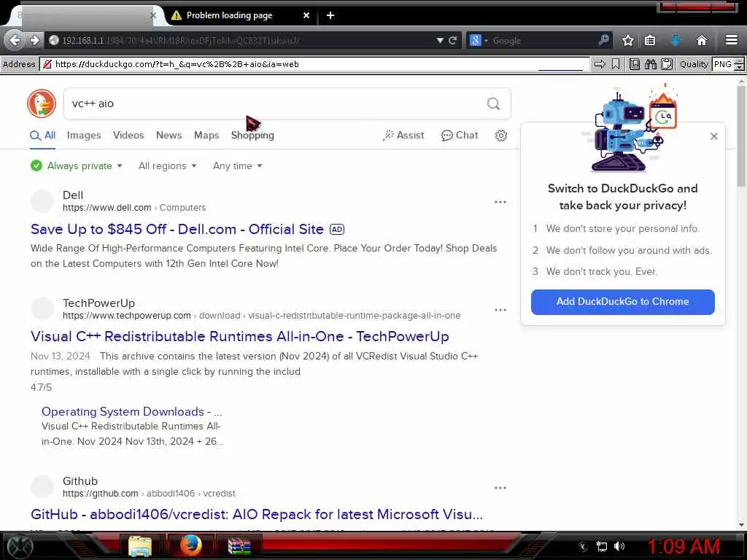
Task: Click the browser Back arrow button
Action: [15, 41]
